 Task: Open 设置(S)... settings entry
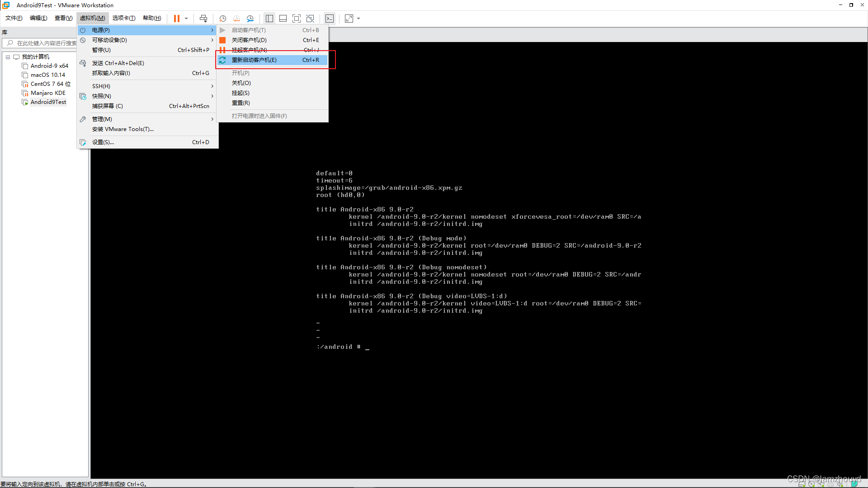coord(103,142)
